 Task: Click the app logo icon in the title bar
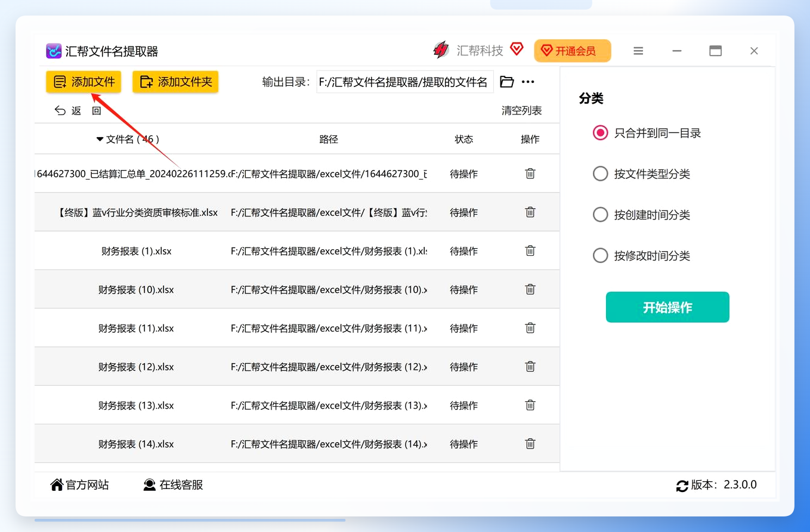coord(54,51)
